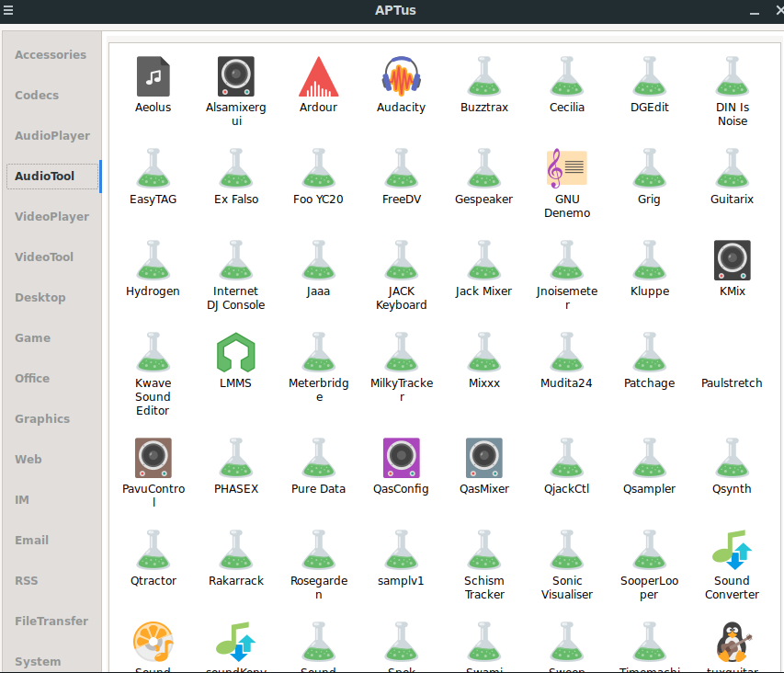The width and height of the screenshot is (784, 673).
Task: Go to the Web category
Action: click(28, 460)
